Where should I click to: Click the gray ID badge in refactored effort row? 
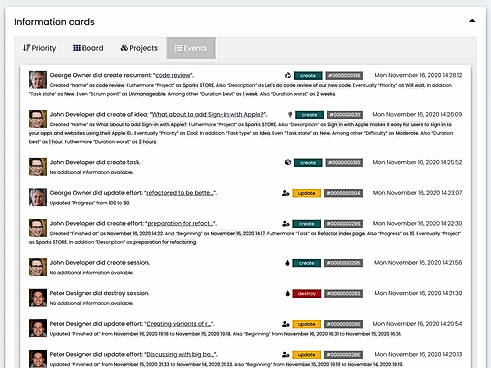(x=343, y=193)
